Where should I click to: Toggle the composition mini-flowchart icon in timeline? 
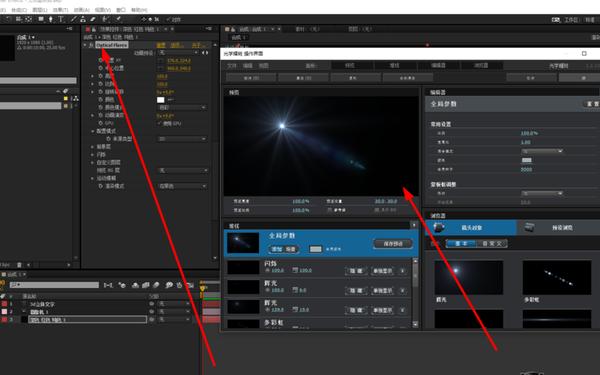pos(108,285)
